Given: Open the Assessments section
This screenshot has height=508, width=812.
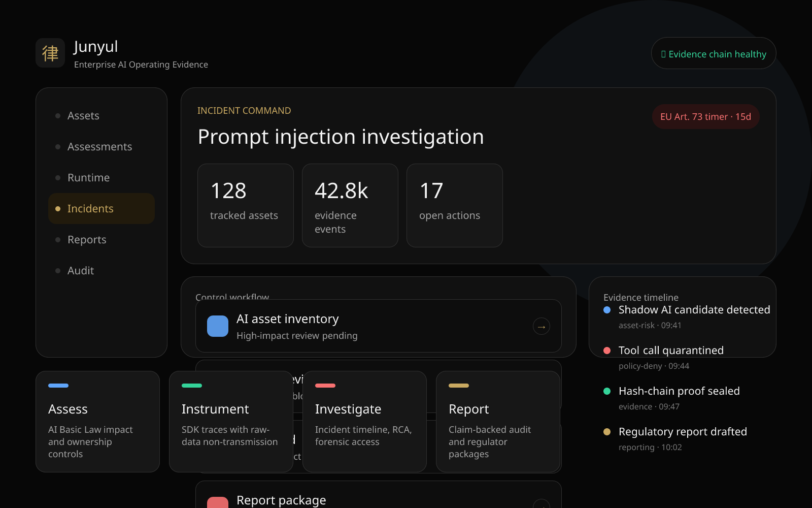Looking at the screenshot, I should (101, 147).
